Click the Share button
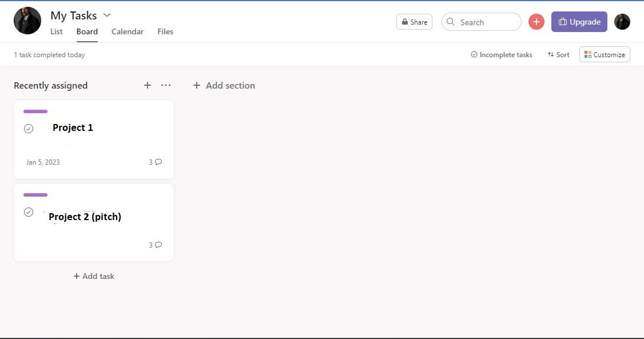Image resolution: width=644 pixels, height=339 pixels. 414,22
